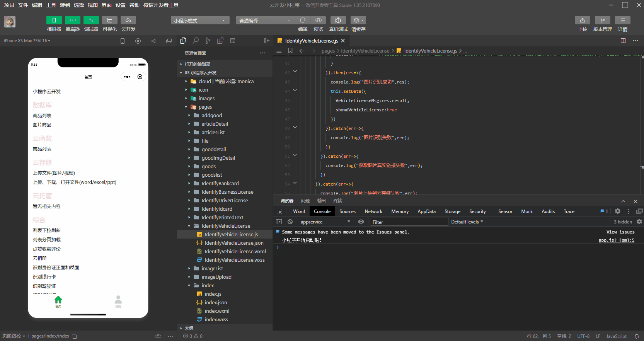Mute simulator sound icon
The height and width of the screenshot is (341, 644).
pos(153,41)
